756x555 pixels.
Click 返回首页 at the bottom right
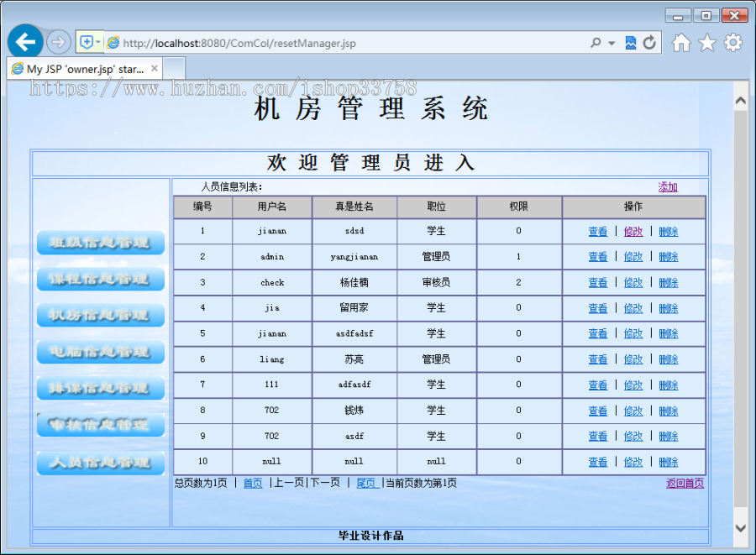(x=685, y=484)
